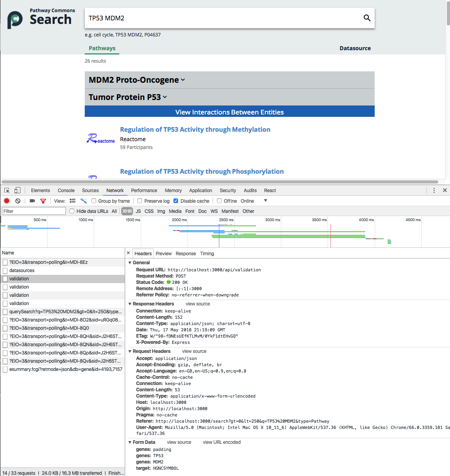Select the datasources request row

click(62, 271)
